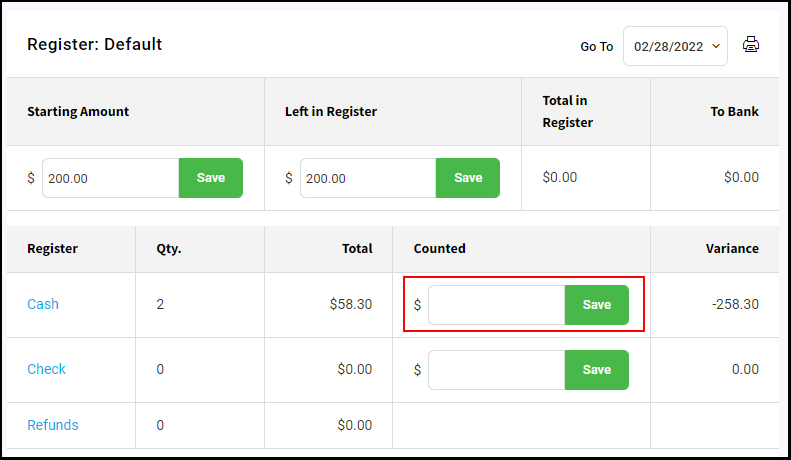Click the printer icon

point(751,44)
